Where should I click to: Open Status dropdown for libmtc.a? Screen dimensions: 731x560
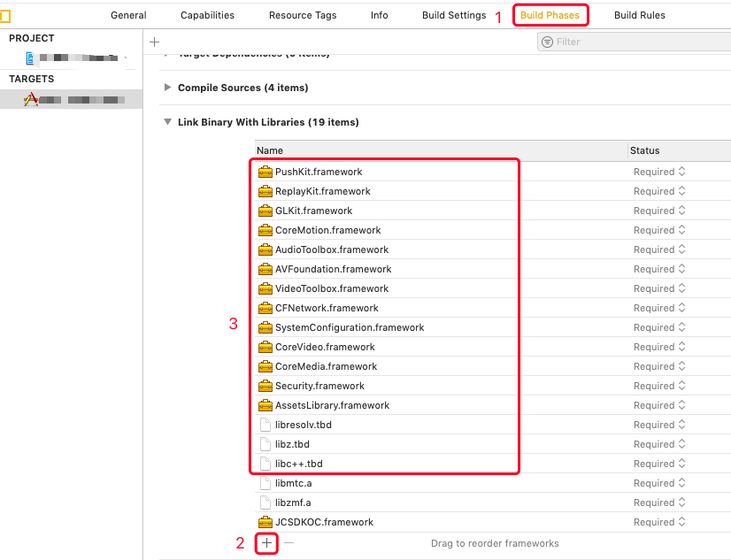(x=659, y=484)
